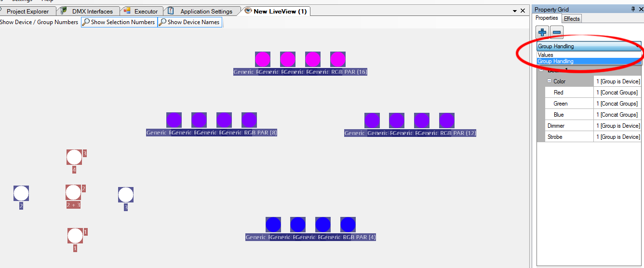
Task: Click the blue plus add button
Action: [x=542, y=32]
